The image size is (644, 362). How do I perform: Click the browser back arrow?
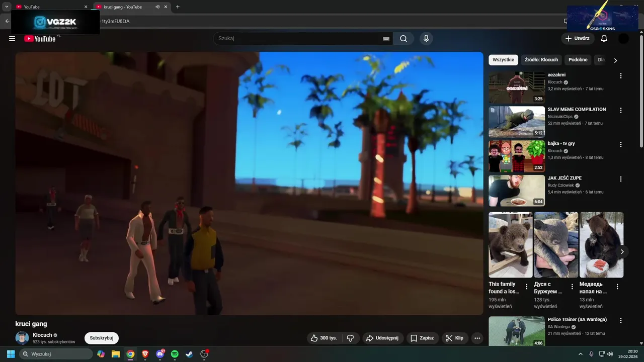click(x=7, y=21)
